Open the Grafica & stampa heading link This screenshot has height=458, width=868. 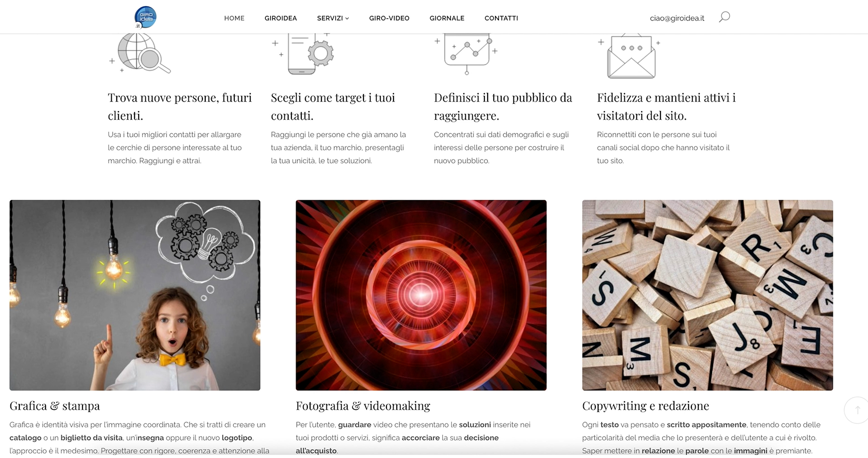pyautogui.click(x=54, y=406)
